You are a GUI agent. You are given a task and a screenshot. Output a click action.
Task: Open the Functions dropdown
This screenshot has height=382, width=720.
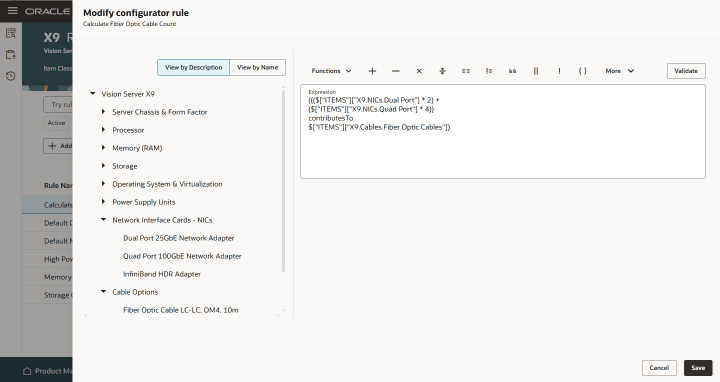(x=331, y=71)
